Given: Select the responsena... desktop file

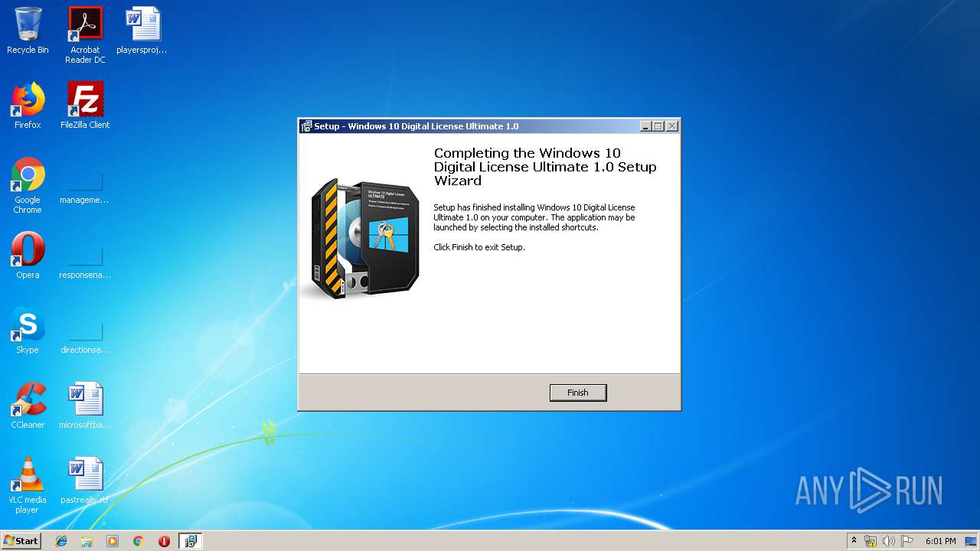Looking at the screenshot, I should (85, 260).
